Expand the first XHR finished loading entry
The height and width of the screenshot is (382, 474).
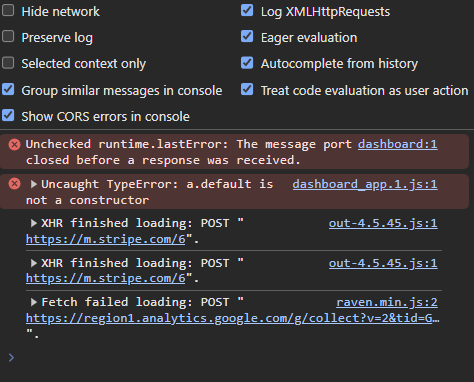coord(33,223)
